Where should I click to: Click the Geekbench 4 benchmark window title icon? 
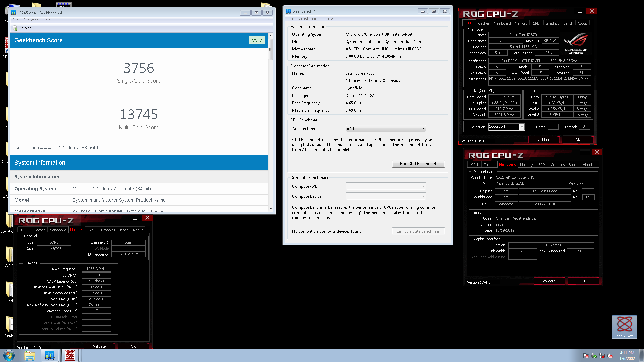(288, 11)
